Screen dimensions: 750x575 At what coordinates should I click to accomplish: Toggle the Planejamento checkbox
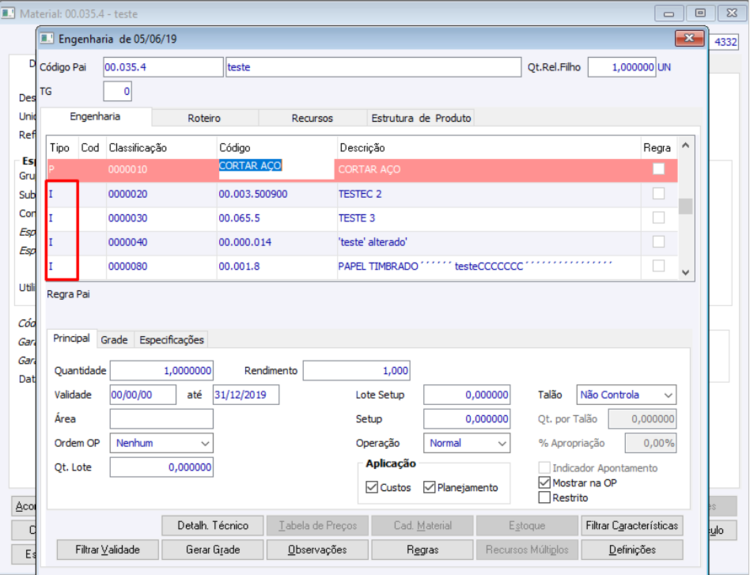click(429, 487)
